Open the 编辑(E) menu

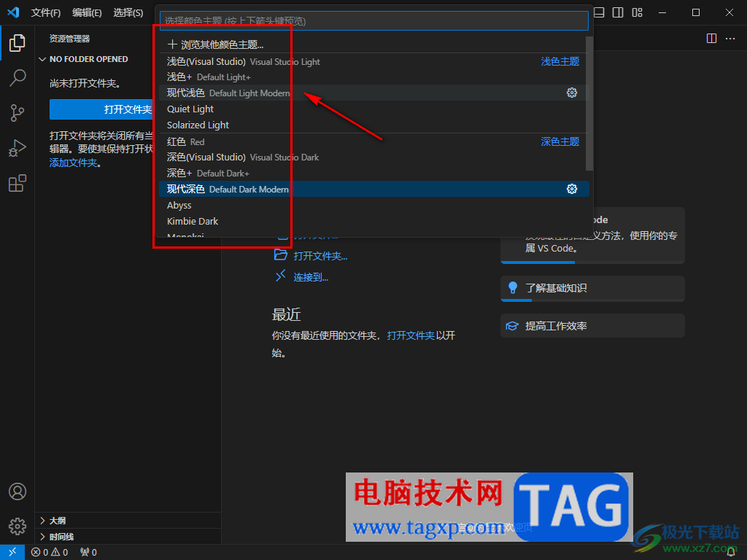[87, 13]
